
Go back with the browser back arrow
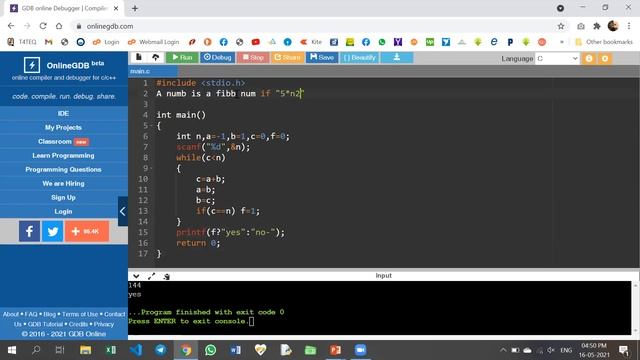click(x=11, y=26)
